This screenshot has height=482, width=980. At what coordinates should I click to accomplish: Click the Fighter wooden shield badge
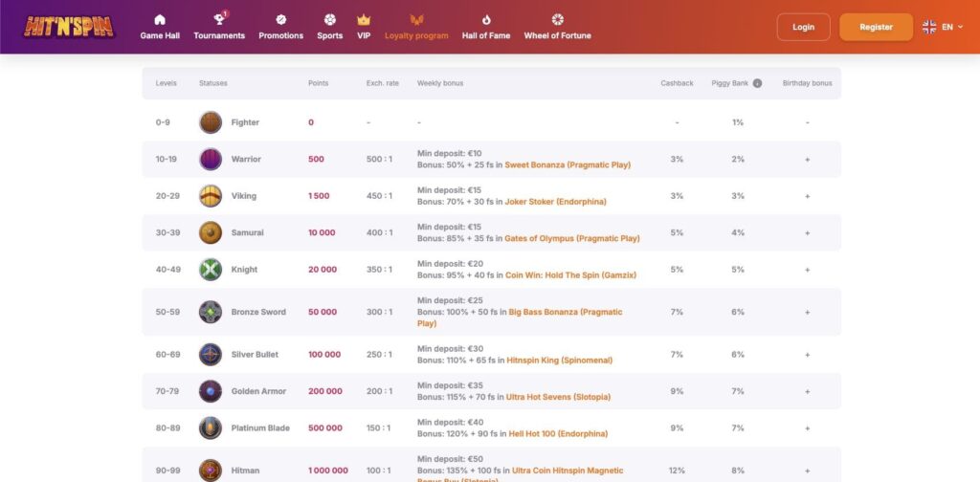point(211,122)
